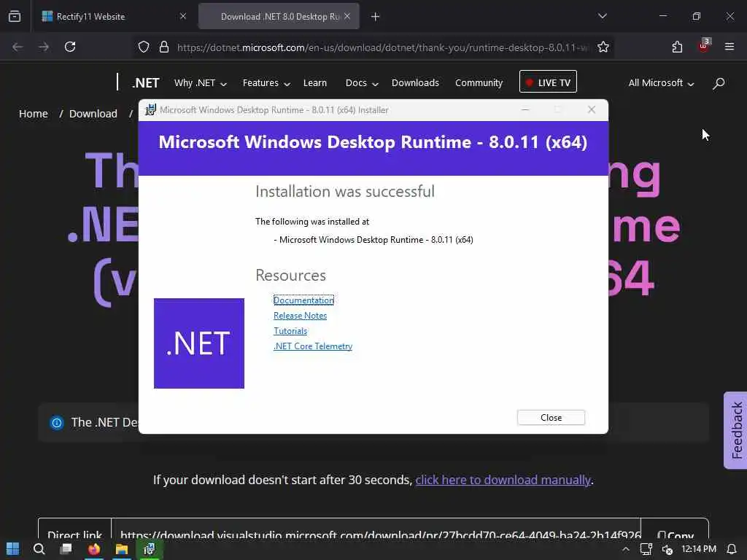The width and height of the screenshot is (747, 560).
Task: Open the list all tabs dropdown
Action: 602,16
